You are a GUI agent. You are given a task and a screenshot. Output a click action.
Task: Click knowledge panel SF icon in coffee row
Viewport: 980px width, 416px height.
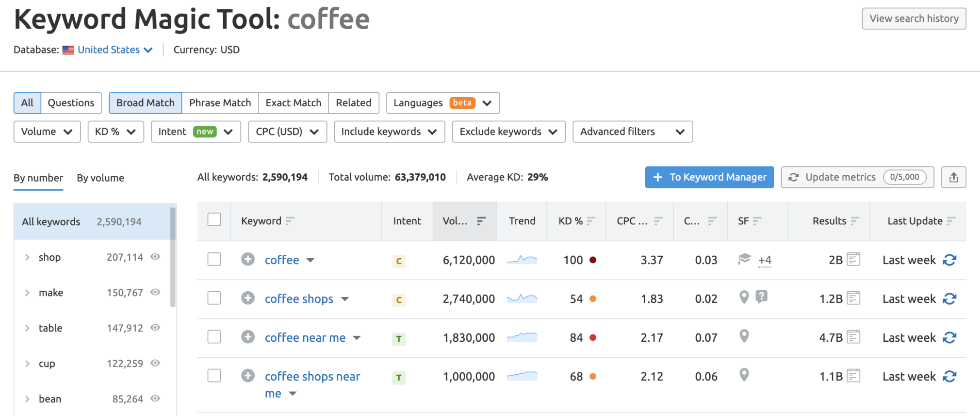744,259
